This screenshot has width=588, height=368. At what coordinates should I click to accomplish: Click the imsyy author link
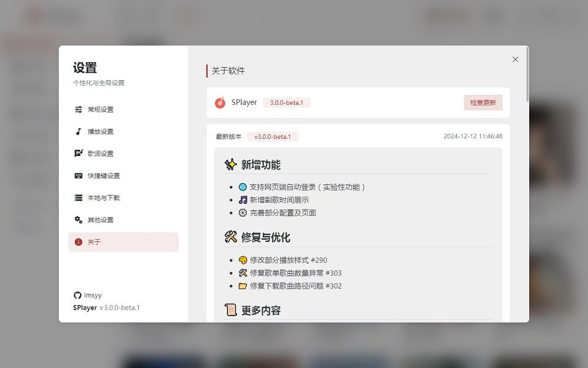tap(93, 295)
